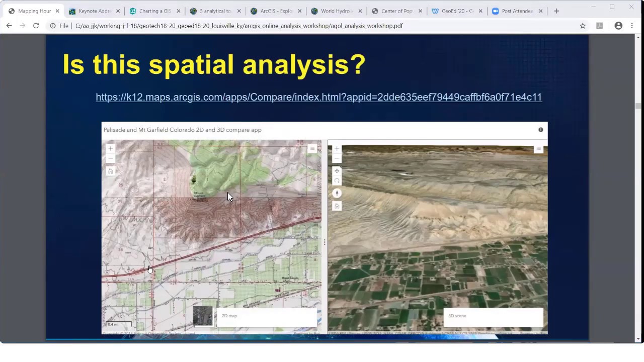
Task: Open the Keynote Address tab
Action: 95,11
